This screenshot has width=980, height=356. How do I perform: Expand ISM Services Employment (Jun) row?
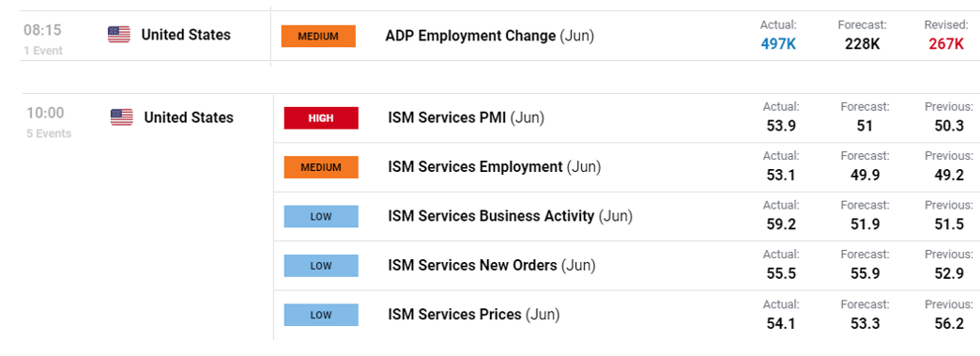click(x=495, y=167)
